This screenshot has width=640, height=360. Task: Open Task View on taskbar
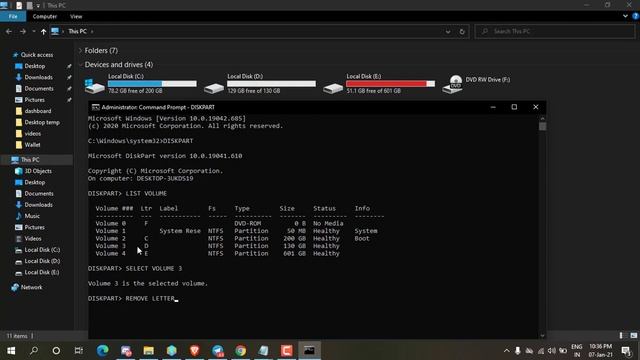(79, 350)
